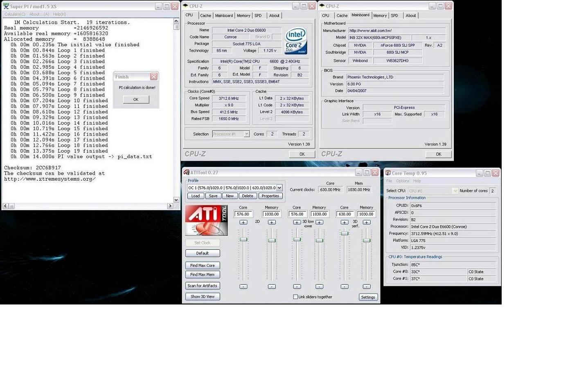The width and height of the screenshot is (588, 367).
Task: Click OK in CPU-Z mainboard window
Action: [439, 154]
